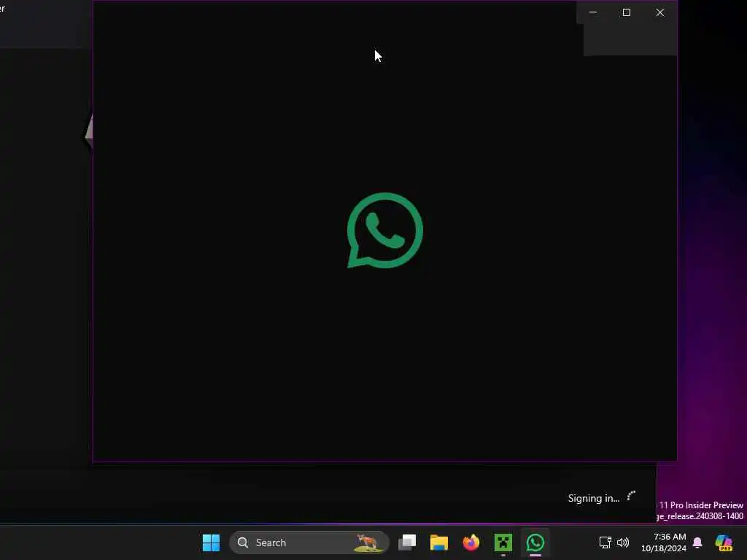
Task: Open the volume tray icon
Action: pyautogui.click(x=623, y=542)
